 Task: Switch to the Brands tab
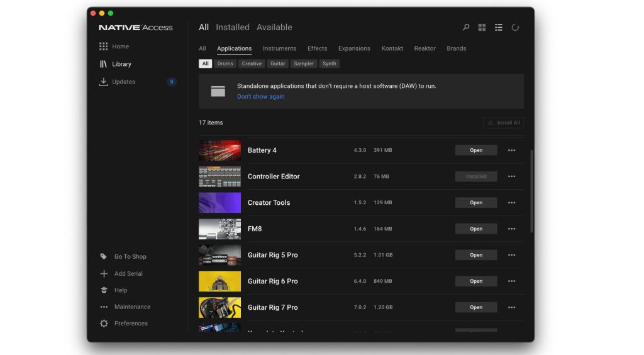pos(457,48)
